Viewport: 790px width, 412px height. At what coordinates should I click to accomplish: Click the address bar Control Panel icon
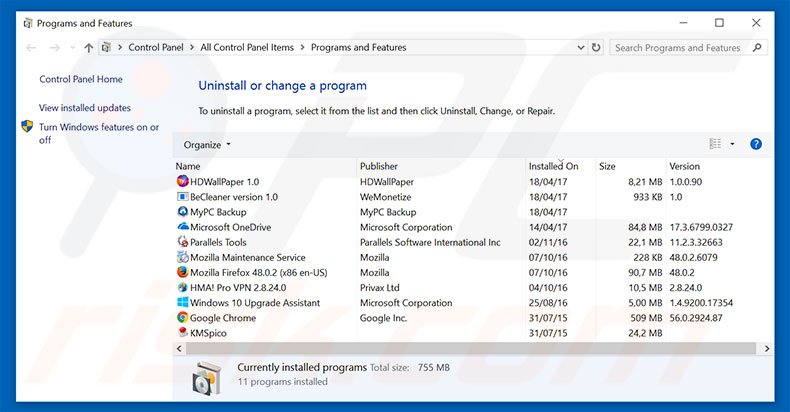(x=106, y=47)
